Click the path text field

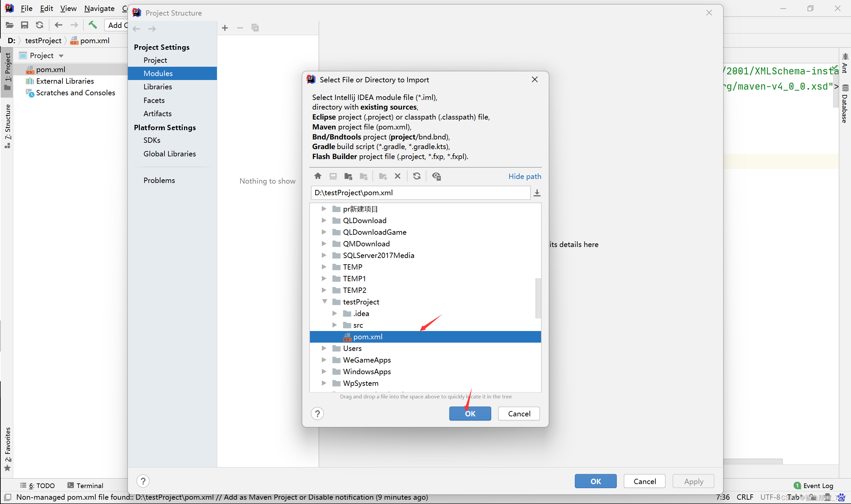point(420,193)
